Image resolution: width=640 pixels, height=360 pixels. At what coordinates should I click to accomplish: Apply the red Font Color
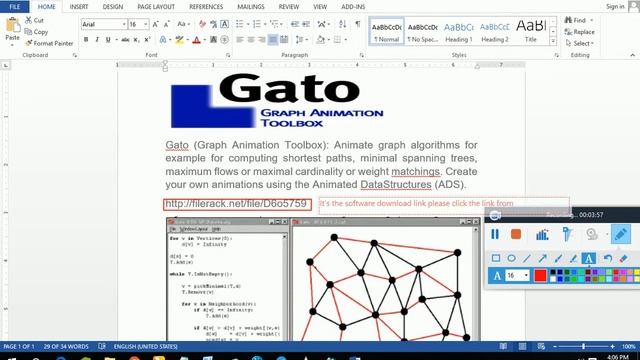[196, 40]
